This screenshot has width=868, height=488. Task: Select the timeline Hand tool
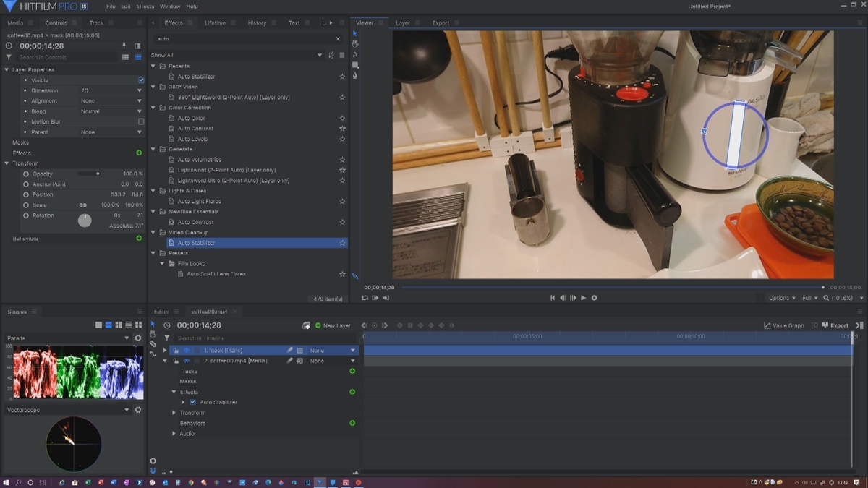153,334
